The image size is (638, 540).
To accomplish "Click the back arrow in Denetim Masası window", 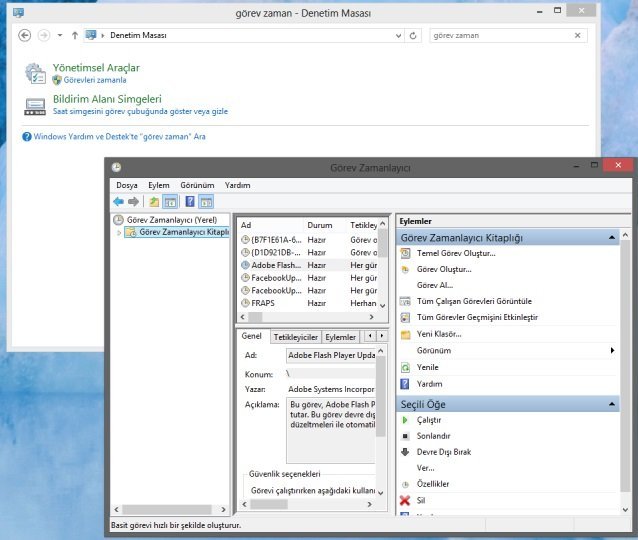I will tap(24, 35).
